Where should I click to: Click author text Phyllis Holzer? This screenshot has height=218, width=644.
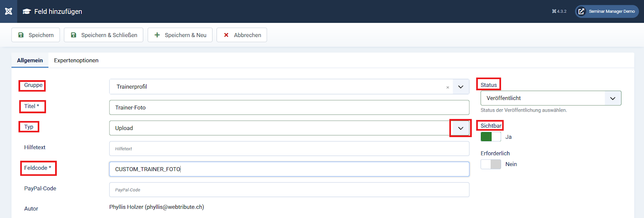pyautogui.click(x=157, y=207)
